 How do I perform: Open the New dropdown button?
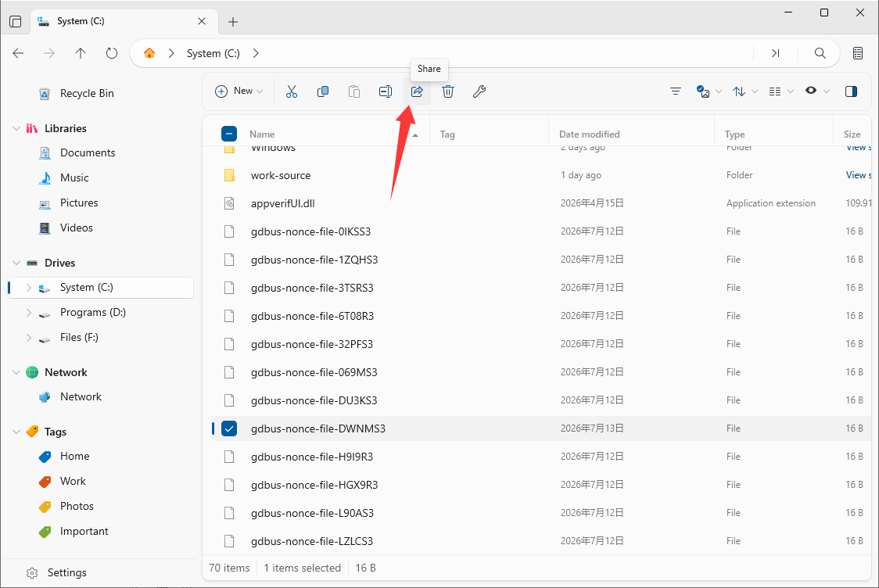pyautogui.click(x=239, y=91)
